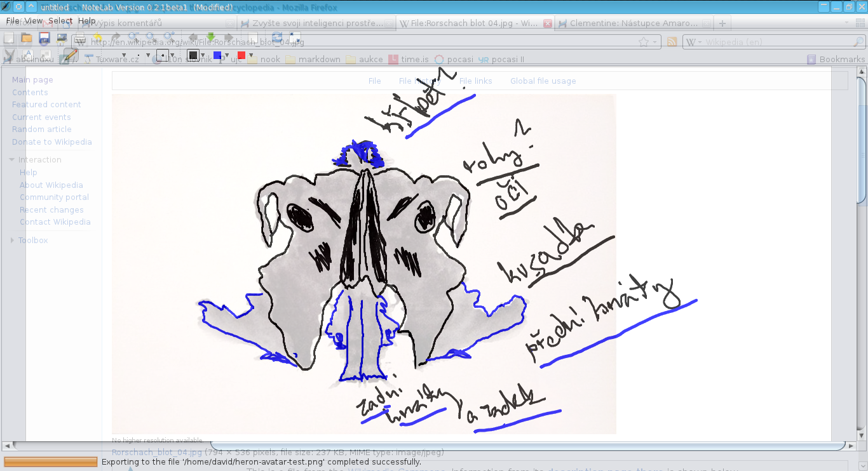Screen dimensions: 868x471
Task: Save the NoteLab document with the floppy icon
Action: [44, 38]
